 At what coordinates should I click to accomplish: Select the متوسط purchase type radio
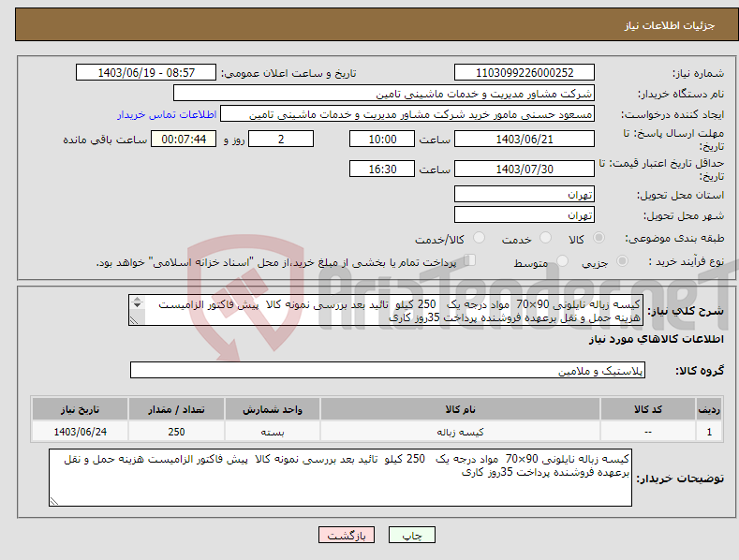pyautogui.click(x=562, y=260)
